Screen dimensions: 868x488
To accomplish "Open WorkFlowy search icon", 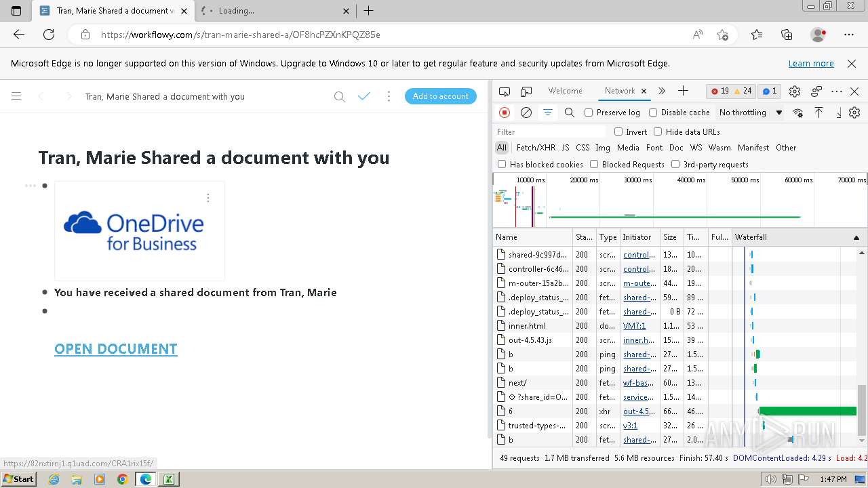I will (x=340, y=96).
